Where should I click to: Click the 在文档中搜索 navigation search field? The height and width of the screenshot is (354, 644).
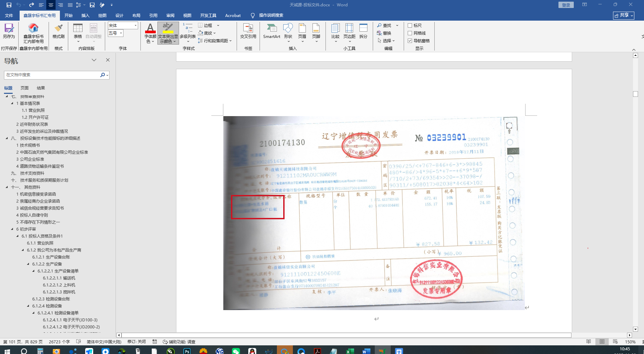coord(52,75)
